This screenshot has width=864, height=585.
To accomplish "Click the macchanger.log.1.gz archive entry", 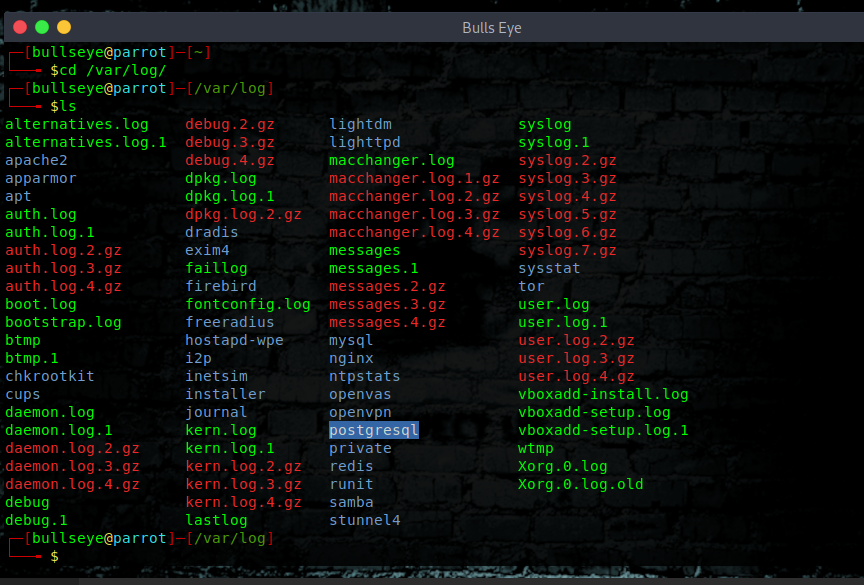I will pyautogui.click(x=414, y=178).
